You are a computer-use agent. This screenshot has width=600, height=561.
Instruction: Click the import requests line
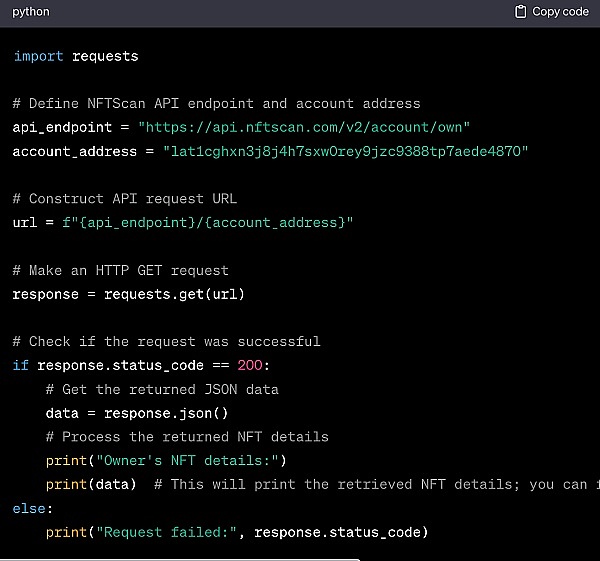pyautogui.click(x=76, y=56)
